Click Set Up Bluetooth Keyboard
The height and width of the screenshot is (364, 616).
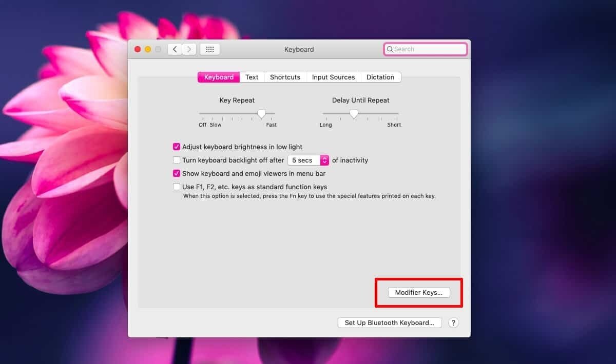tap(390, 322)
